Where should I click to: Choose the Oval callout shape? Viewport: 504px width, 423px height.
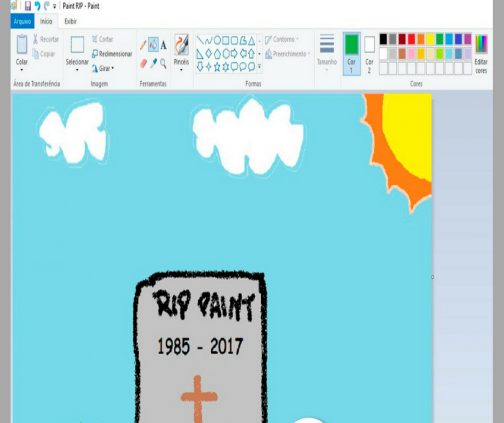pos(243,66)
